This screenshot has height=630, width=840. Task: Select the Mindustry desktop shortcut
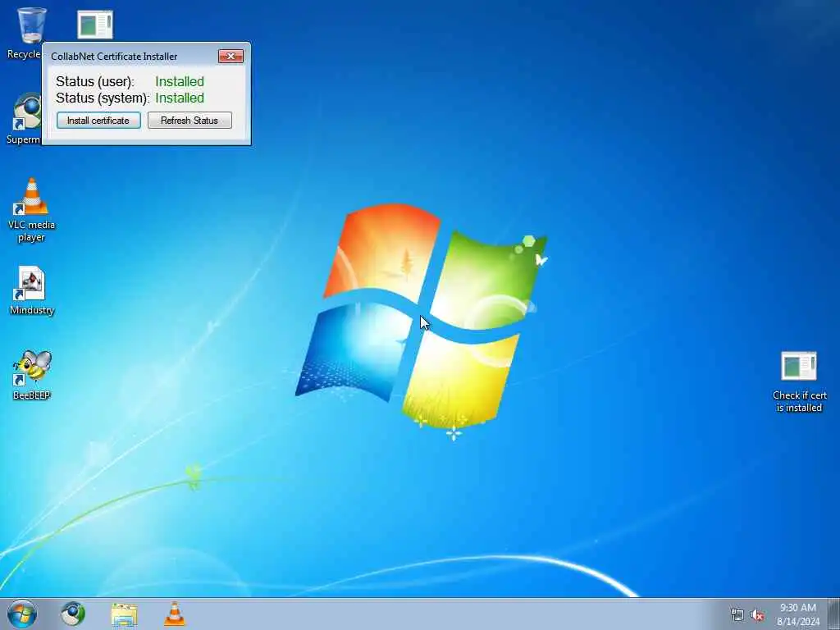coord(32,290)
